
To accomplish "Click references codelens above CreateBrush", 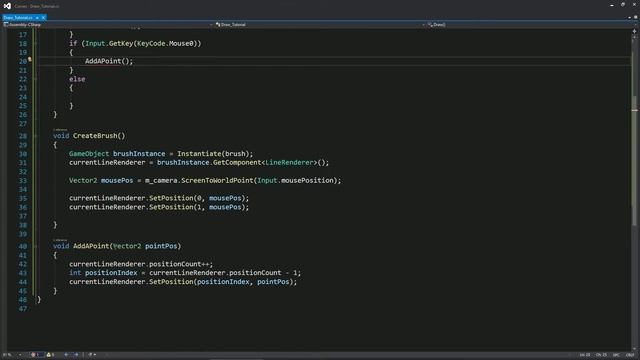I will click(x=60, y=130).
